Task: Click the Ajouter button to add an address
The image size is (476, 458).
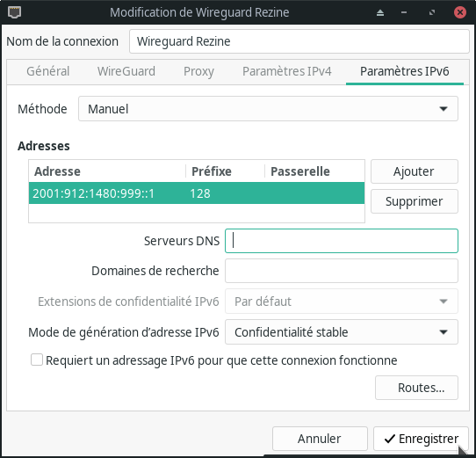Action: point(414,171)
